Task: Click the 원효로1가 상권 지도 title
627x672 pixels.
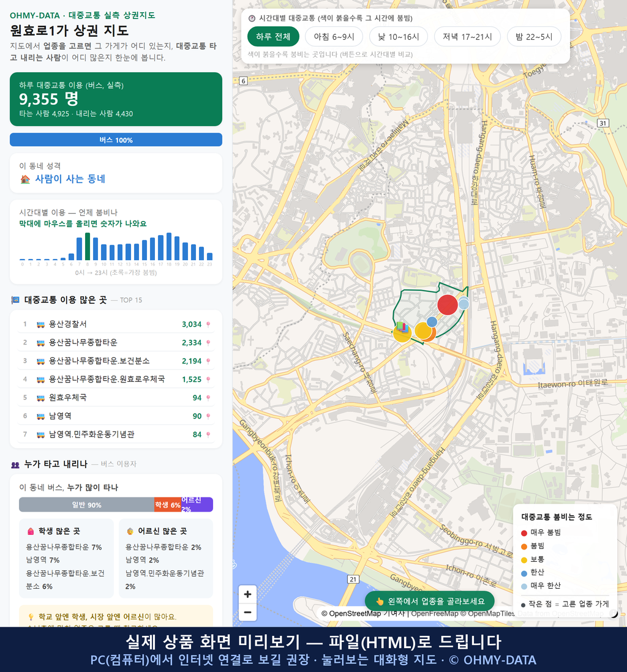Action: [69, 31]
